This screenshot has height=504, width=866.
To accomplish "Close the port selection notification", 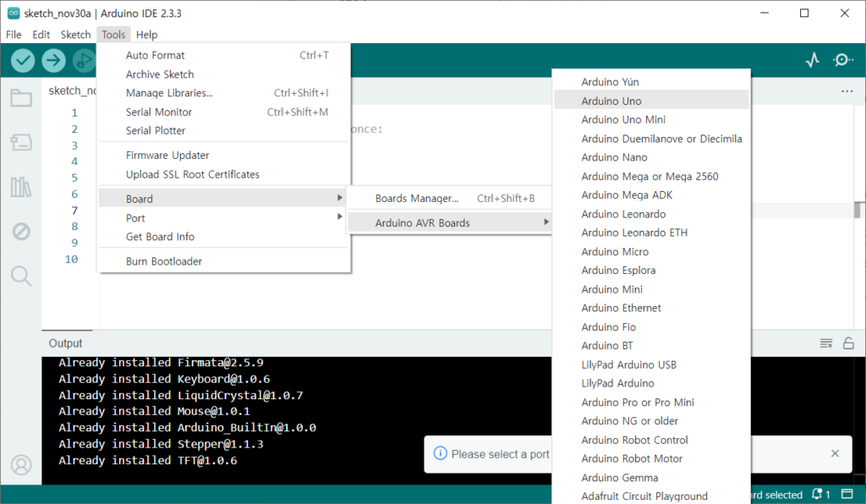I will pos(835,453).
